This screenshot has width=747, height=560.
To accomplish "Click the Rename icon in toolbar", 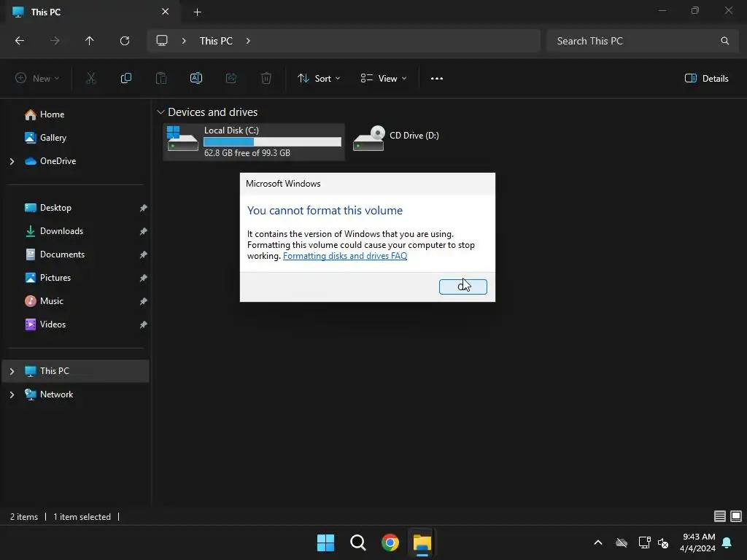I will [196, 78].
